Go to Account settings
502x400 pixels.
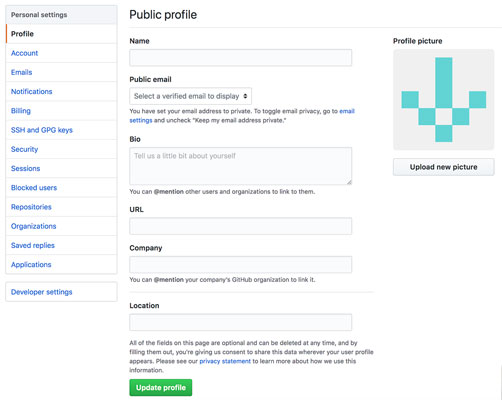pos(61,53)
